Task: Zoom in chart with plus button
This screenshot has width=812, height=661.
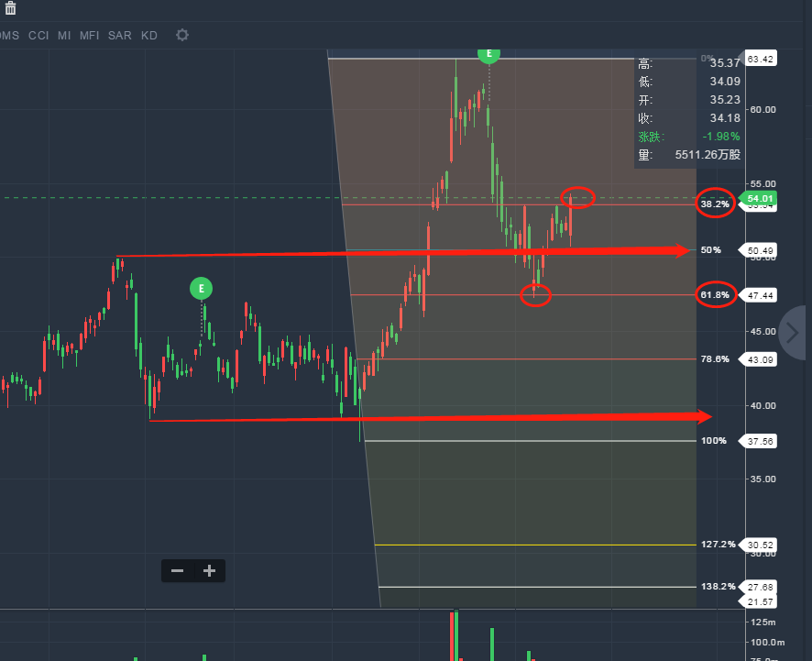Action: coord(209,571)
